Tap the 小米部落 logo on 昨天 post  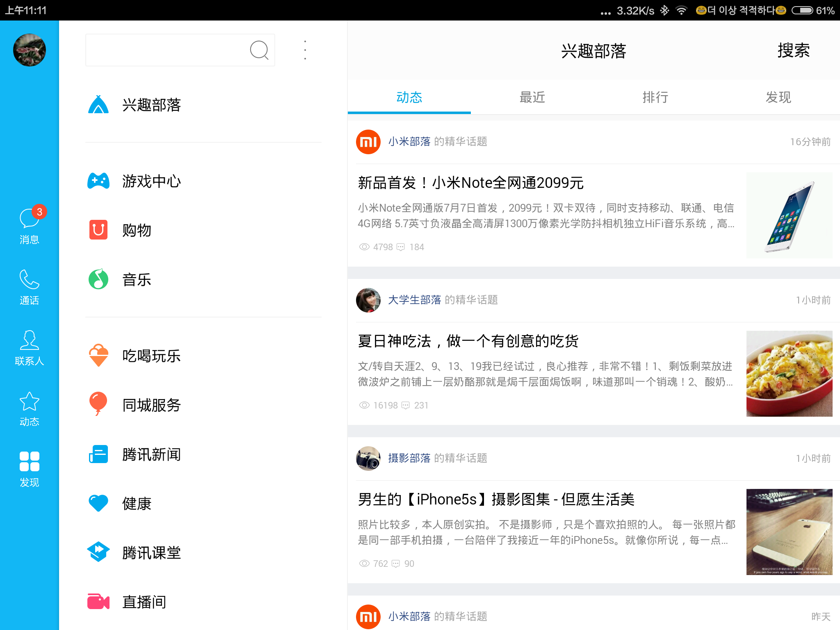tap(368, 616)
